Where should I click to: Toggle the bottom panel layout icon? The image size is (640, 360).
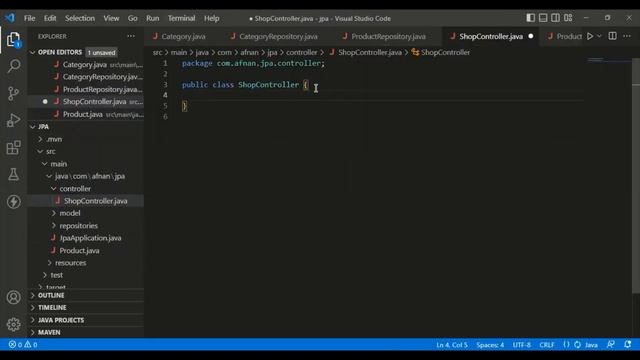pos(543,18)
